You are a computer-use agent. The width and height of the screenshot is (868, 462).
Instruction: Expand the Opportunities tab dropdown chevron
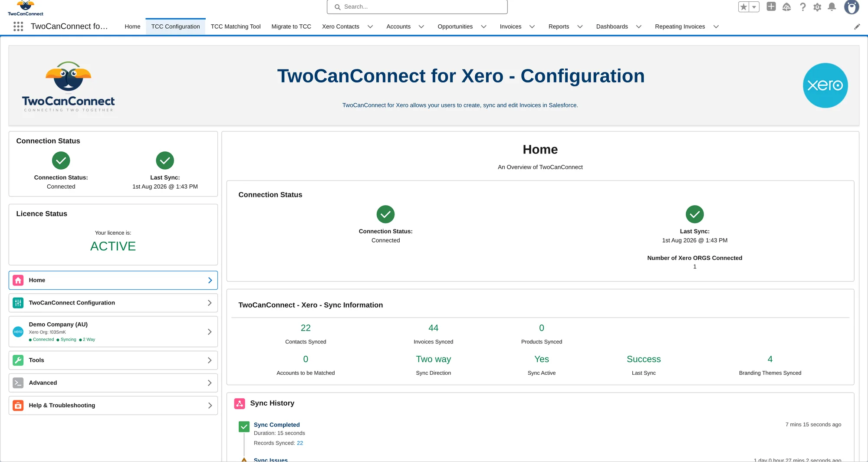484,26
